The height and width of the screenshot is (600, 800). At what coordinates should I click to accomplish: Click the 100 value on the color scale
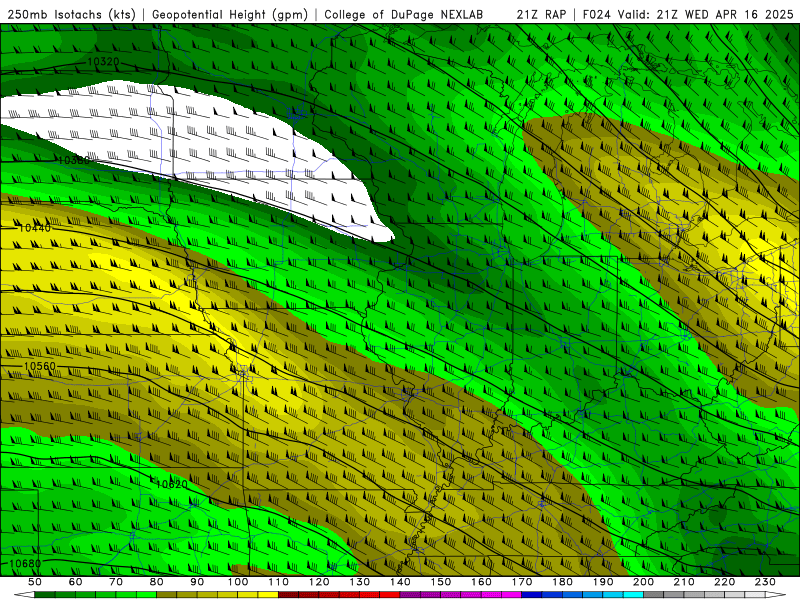click(238, 582)
